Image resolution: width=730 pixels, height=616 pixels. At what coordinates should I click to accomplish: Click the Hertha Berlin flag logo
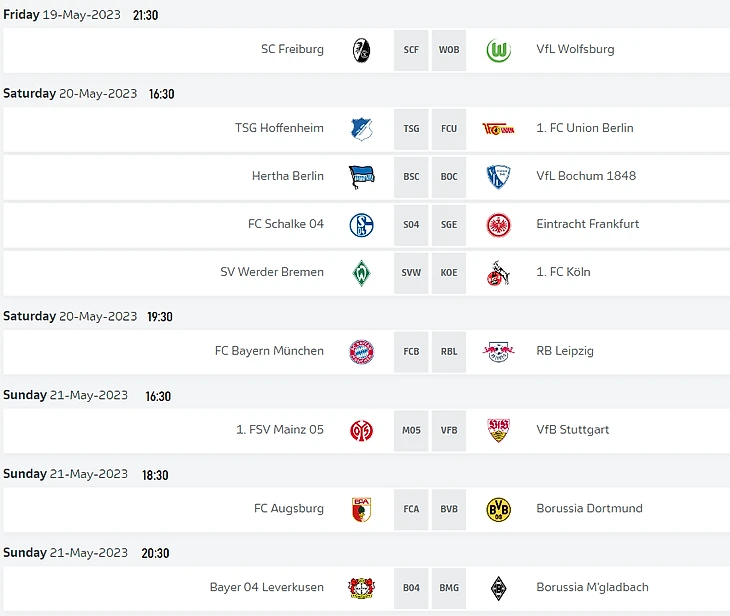click(x=361, y=177)
